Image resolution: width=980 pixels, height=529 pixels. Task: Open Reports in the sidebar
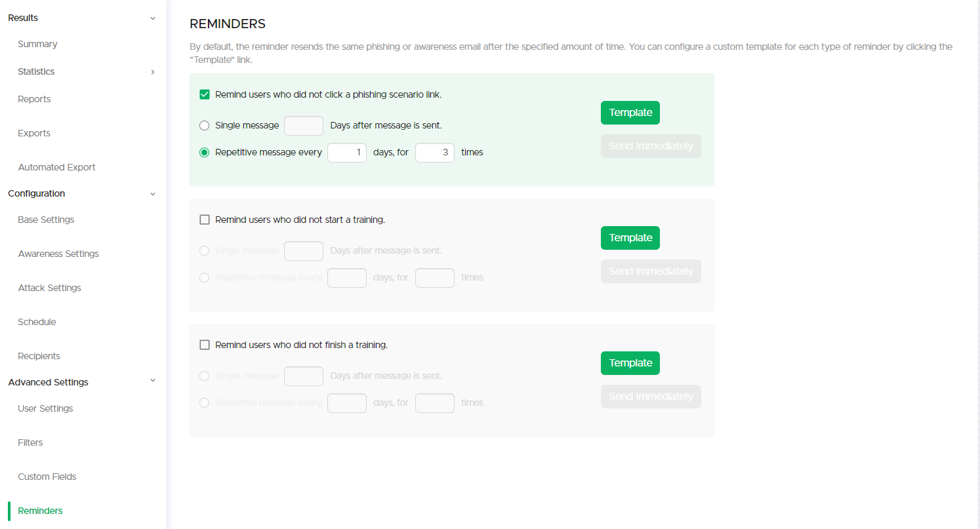coord(34,99)
